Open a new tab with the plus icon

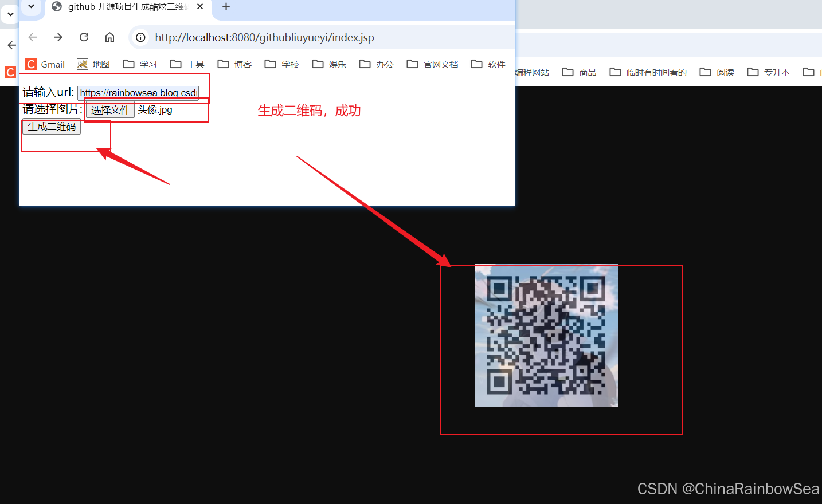click(226, 7)
